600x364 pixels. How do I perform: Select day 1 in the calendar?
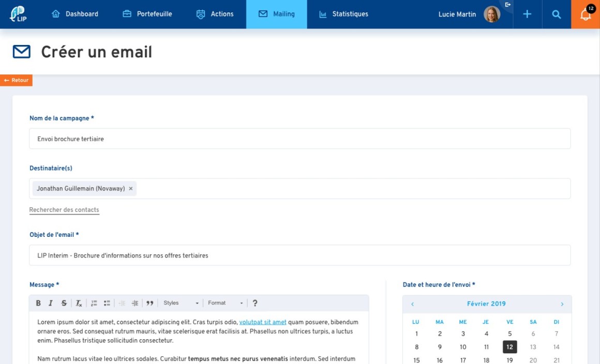416,334
